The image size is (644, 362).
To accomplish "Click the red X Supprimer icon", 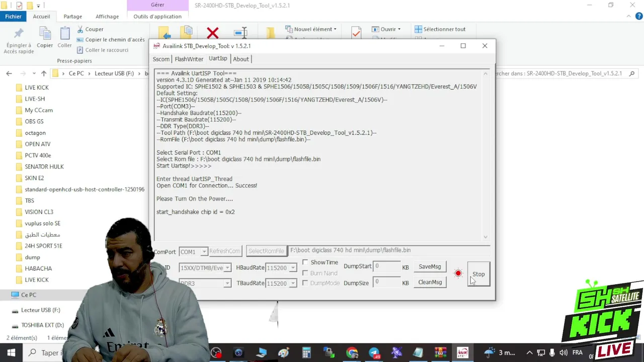I will 212,33.
